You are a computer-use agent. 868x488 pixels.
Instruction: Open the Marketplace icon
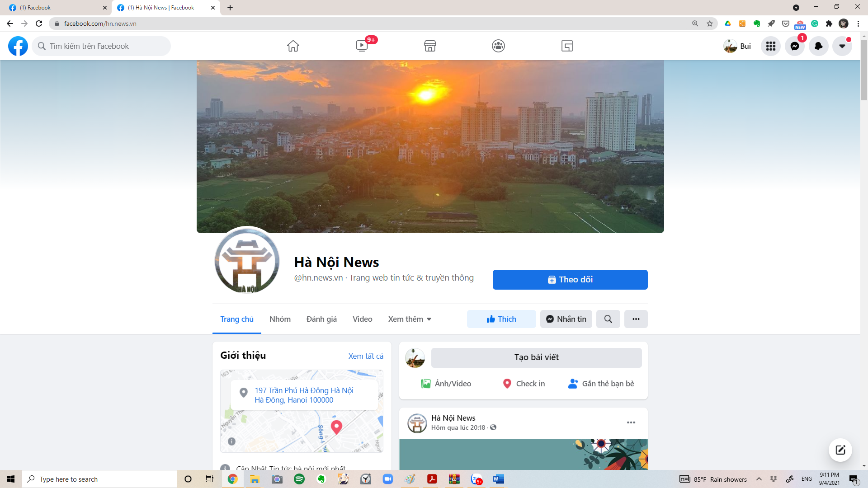pos(430,46)
